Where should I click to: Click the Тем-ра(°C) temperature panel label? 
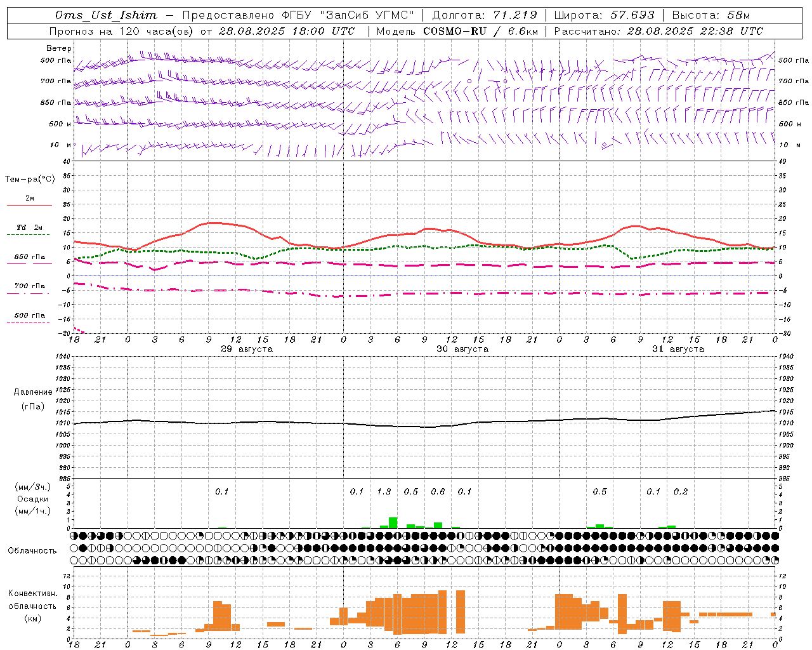[30, 180]
